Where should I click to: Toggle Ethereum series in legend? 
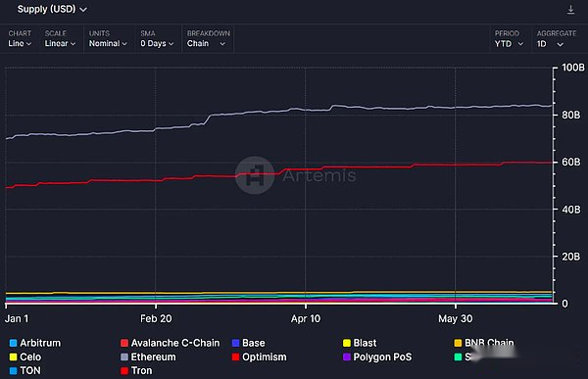tap(148, 356)
